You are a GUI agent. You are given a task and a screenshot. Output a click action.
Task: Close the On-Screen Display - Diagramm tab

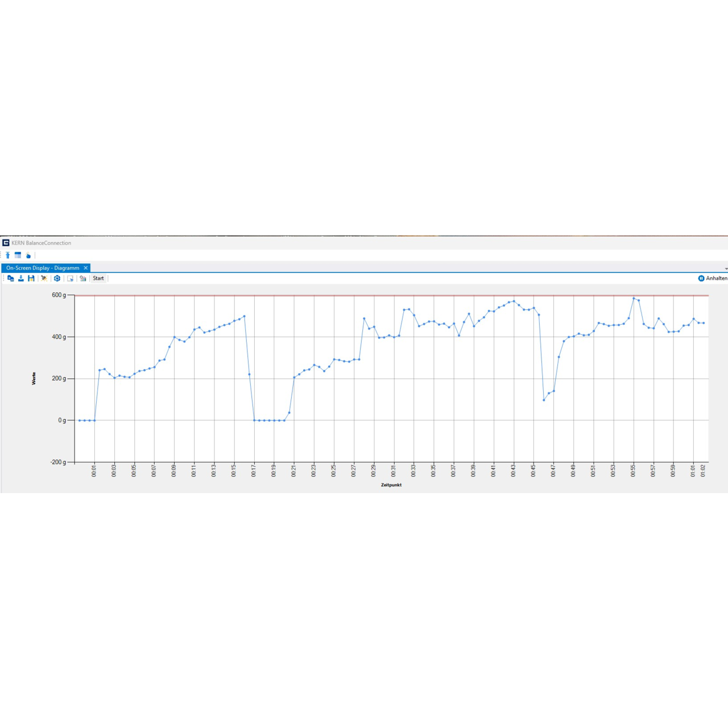click(86, 268)
